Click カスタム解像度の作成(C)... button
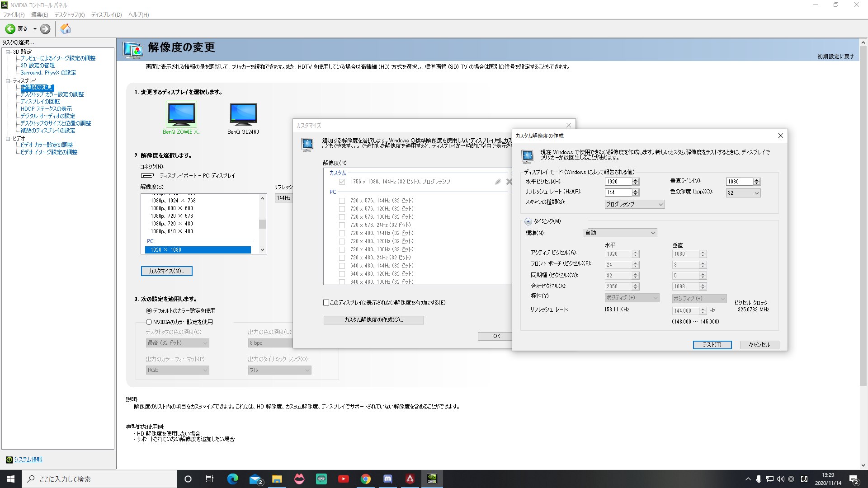Image resolution: width=868 pixels, height=488 pixels. click(373, 320)
